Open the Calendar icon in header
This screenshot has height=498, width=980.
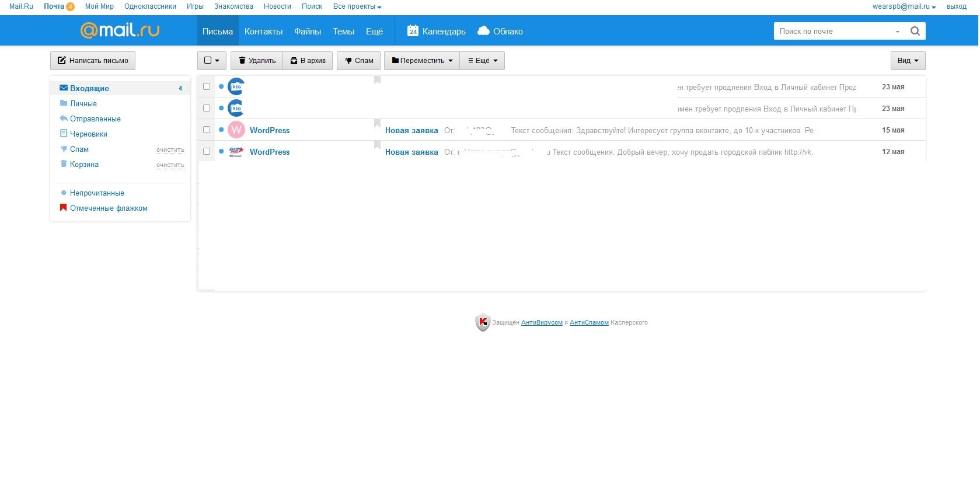(413, 31)
